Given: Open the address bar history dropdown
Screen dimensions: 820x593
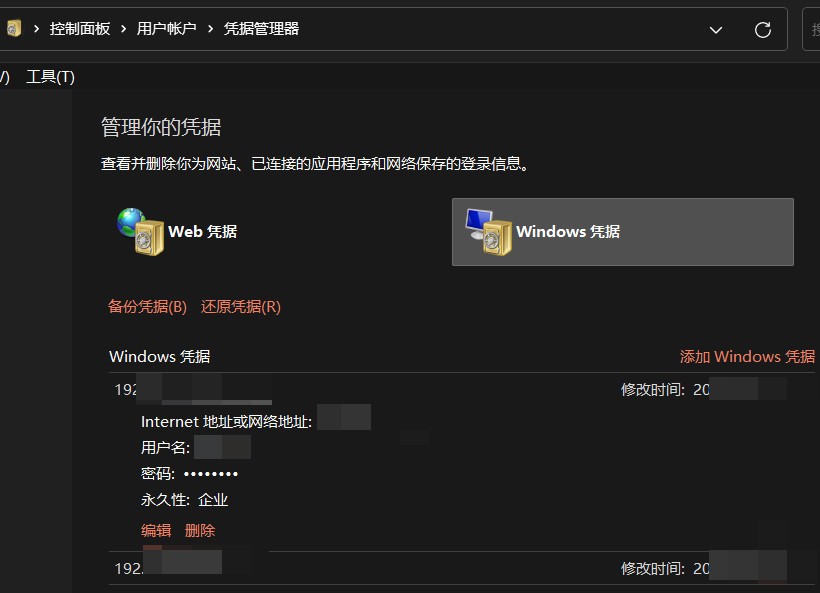Looking at the screenshot, I should (715, 30).
